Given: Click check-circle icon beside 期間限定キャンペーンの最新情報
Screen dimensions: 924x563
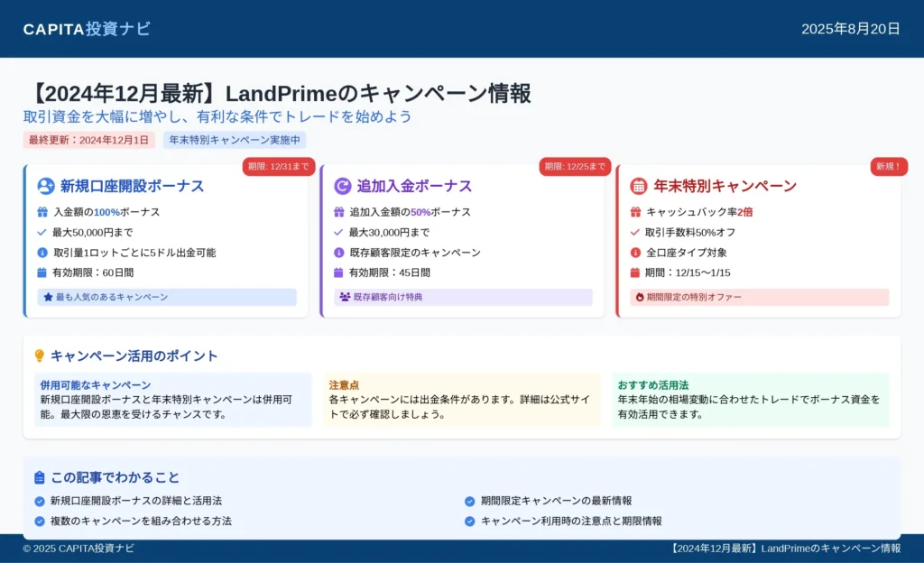Looking at the screenshot, I should [469, 501].
